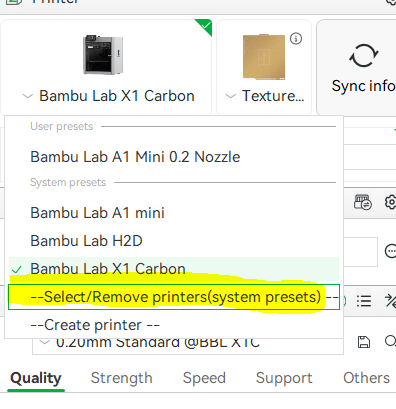Click the round ellipsis more-options icon

point(390,251)
